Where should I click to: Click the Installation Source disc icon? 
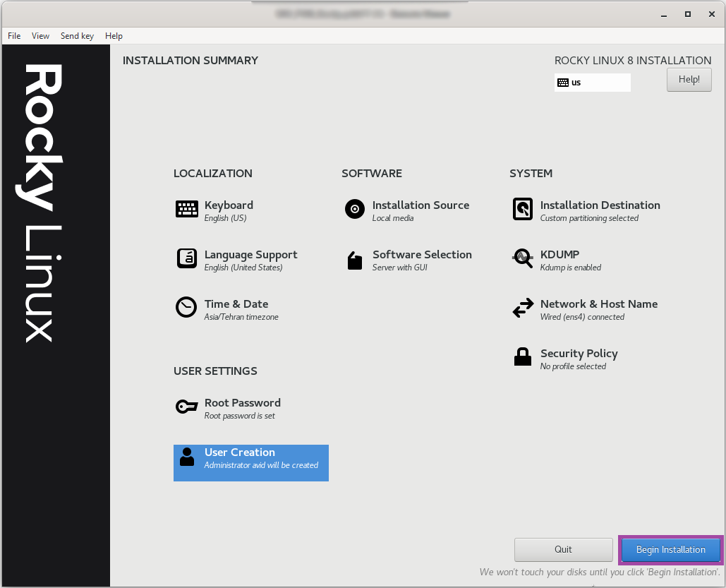pyautogui.click(x=355, y=209)
